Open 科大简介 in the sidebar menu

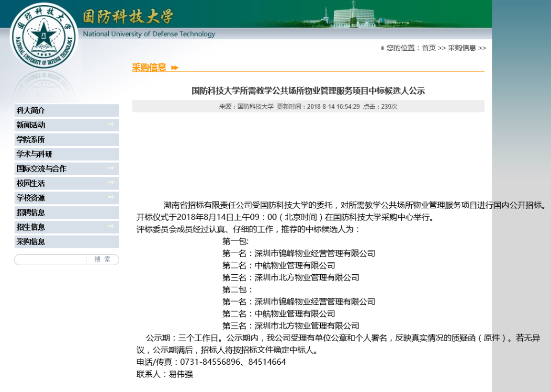tap(31, 111)
